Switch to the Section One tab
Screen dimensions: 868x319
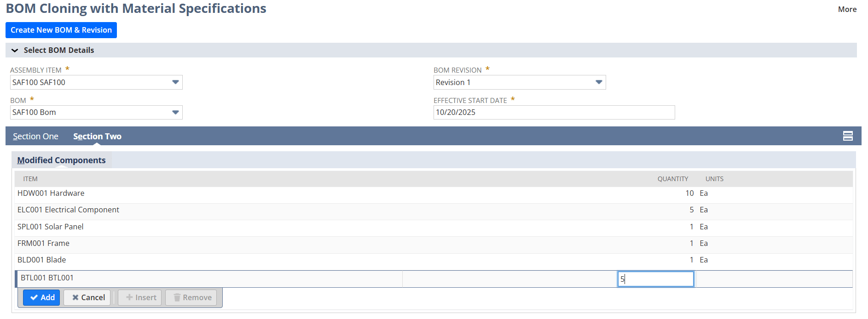(35, 136)
